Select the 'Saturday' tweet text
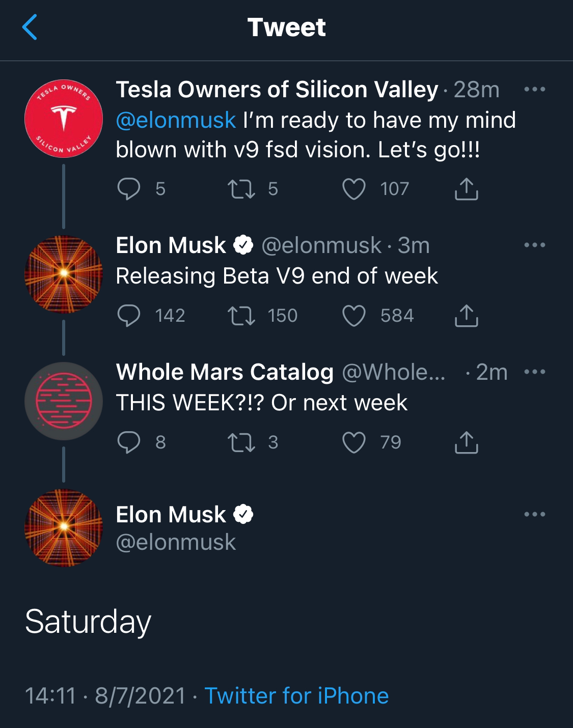The width and height of the screenshot is (573, 728). click(87, 621)
